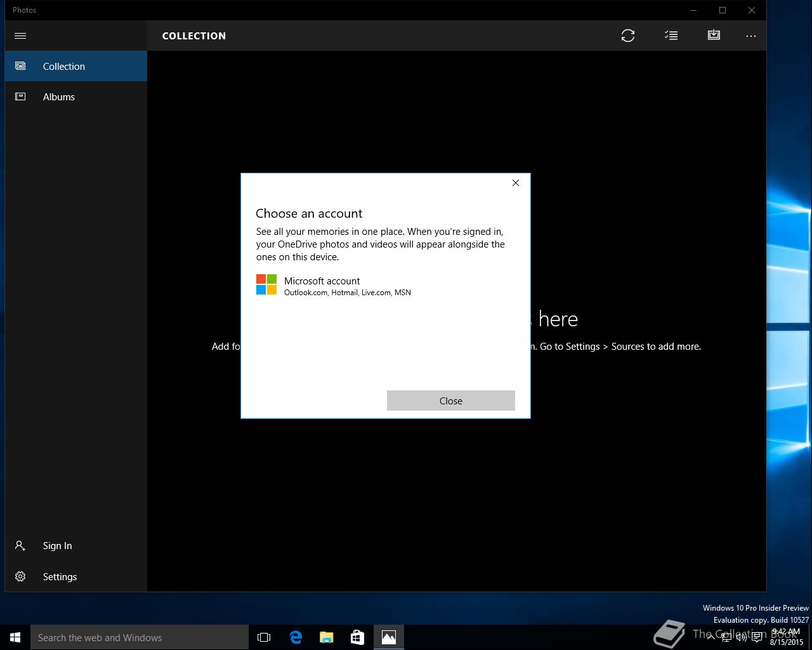Click the Import photos icon
This screenshot has height=650, width=812.
[x=714, y=36]
